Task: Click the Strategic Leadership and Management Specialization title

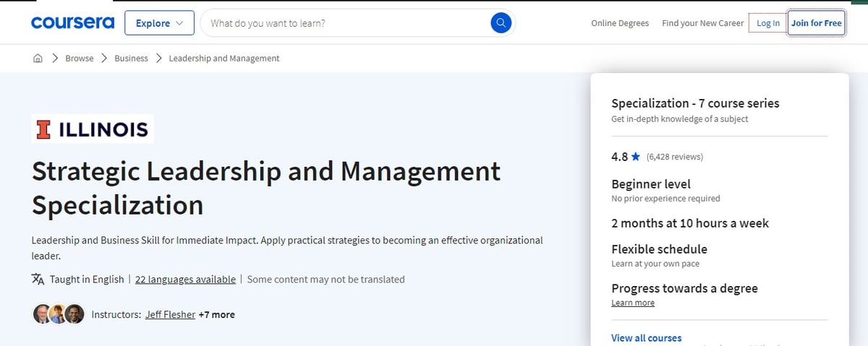Action: 266,188
